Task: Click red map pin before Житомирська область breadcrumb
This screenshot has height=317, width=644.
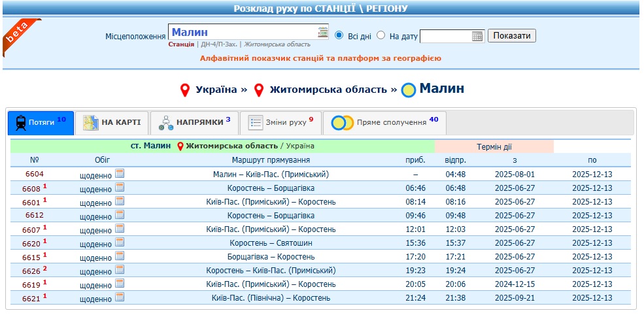Action: click(x=259, y=90)
